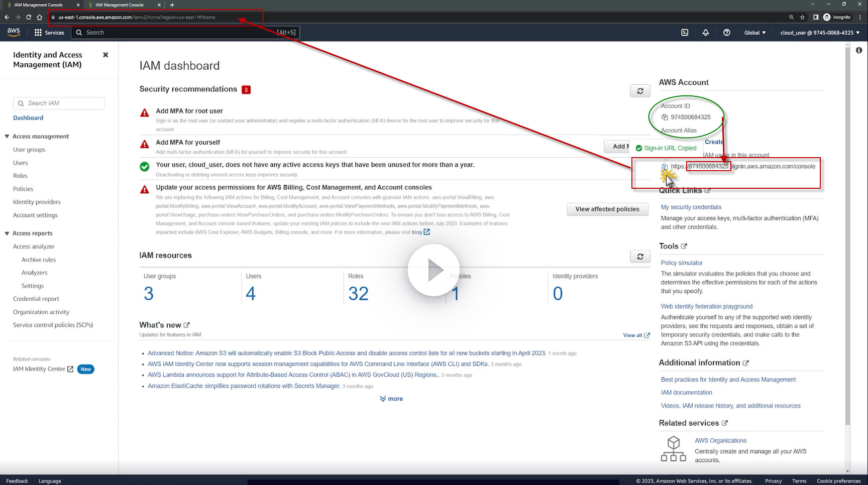Click the Users count 4
The height and width of the screenshot is (485, 868).
[x=251, y=294]
